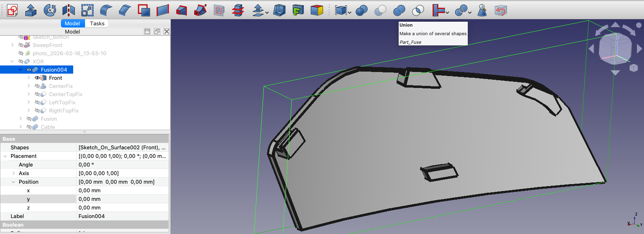Toggle visibility of the Front object

coord(37,78)
